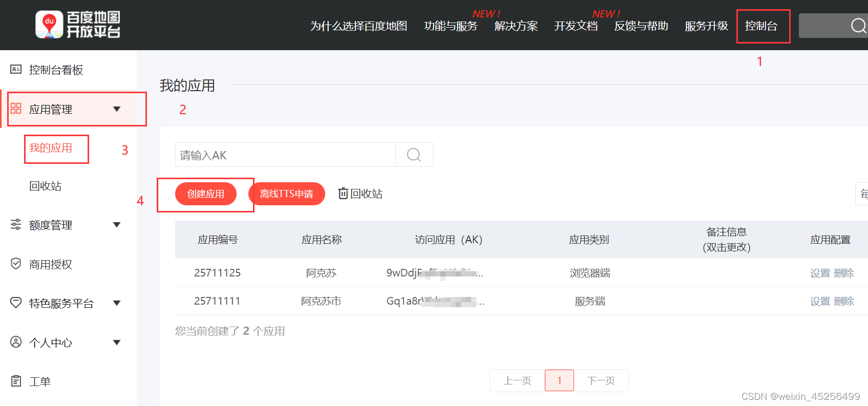Screen dimensions: 868x406
Task: Open 控制台看板 sidebar item
Action: tap(56, 70)
